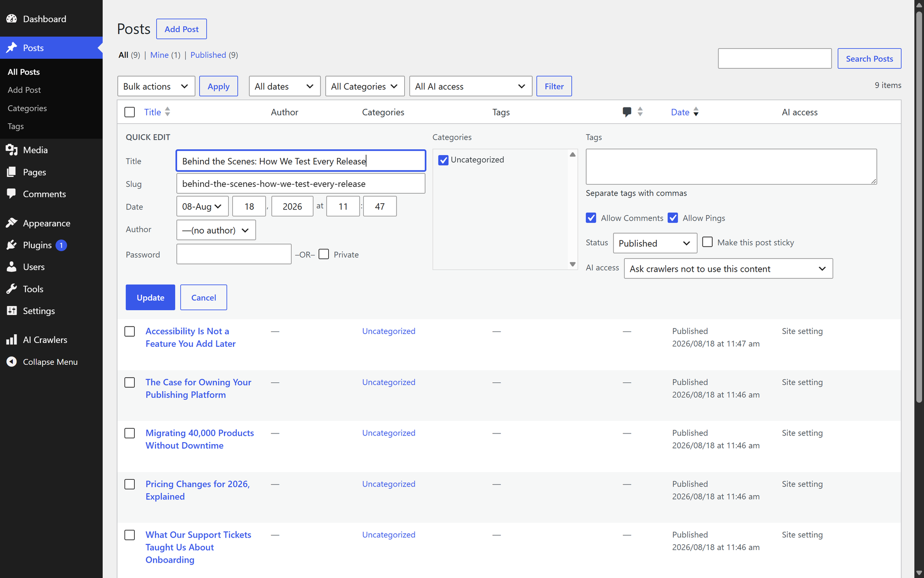Viewport: 924px width, 578px height.
Task: Click the Title column sort arrows
Action: click(167, 112)
